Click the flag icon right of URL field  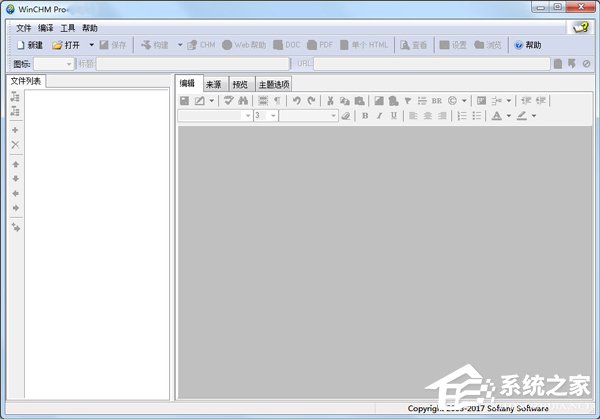pyautogui.click(x=572, y=64)
